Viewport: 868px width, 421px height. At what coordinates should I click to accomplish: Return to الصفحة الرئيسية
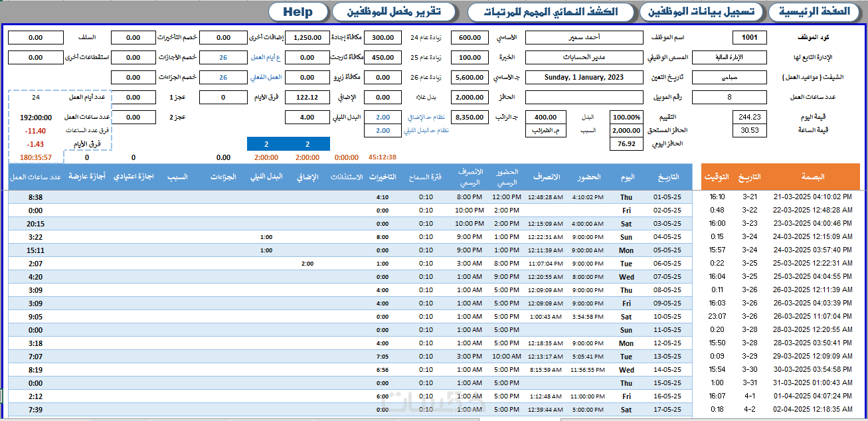click(814, 12)
